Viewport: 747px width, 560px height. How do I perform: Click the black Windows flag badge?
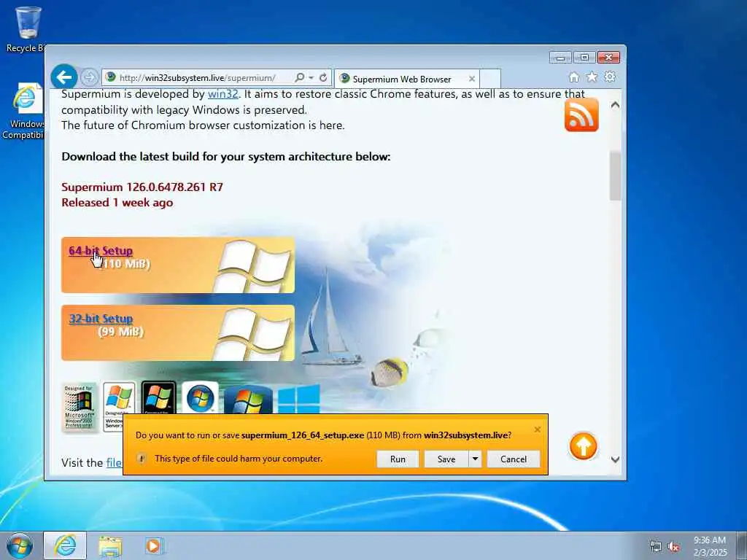coord(158,398)
